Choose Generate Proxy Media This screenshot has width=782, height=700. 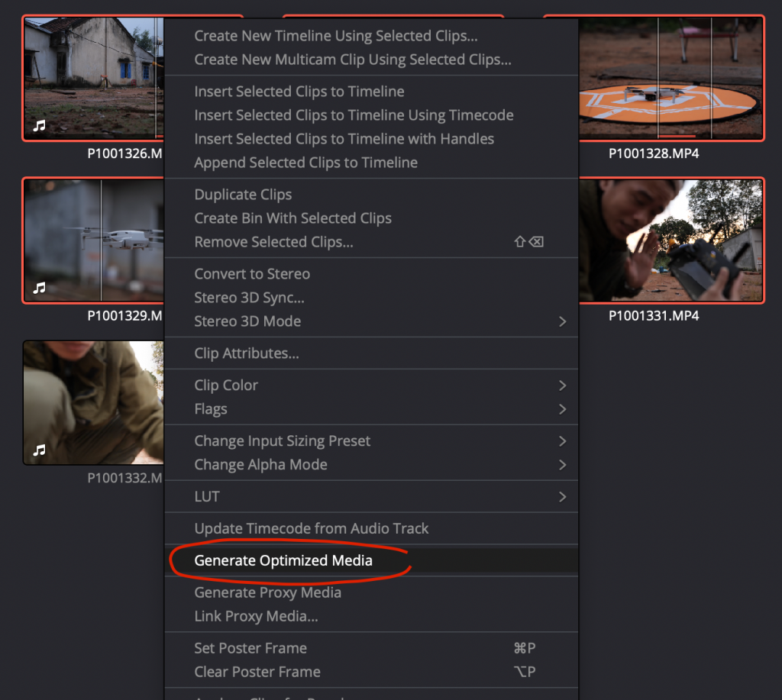[x=267, y=592]
